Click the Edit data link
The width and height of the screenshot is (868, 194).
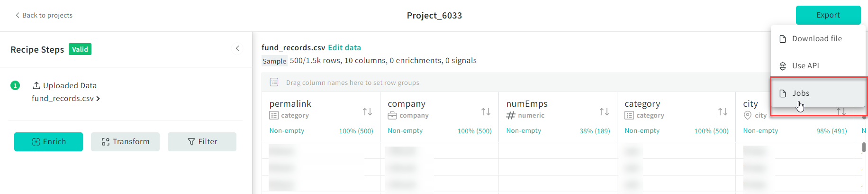344,47
